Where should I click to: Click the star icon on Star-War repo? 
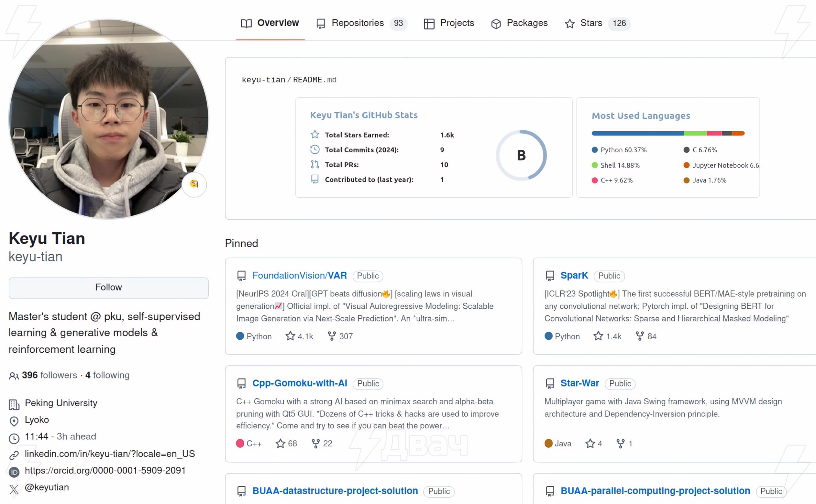click(x=590, y=444)
